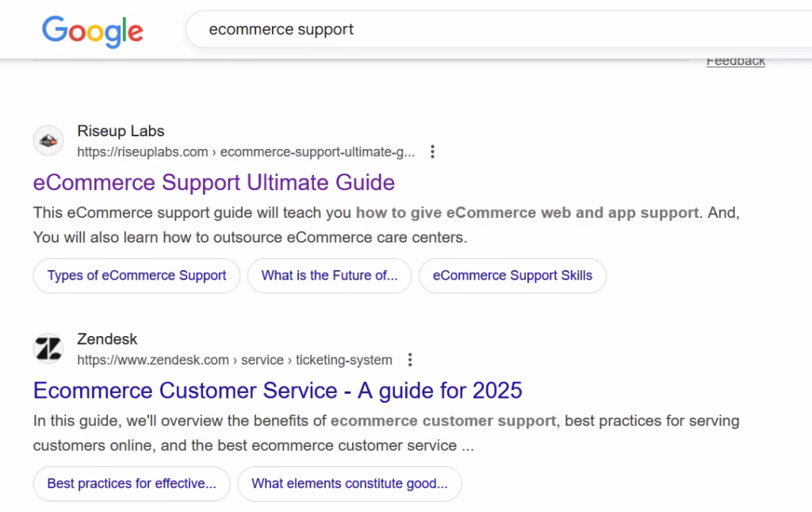The width and height of the screenshot is (812, 512).
Task: Open the three-dot menu beside Riseup Labs URL
Action: point(432,151)
